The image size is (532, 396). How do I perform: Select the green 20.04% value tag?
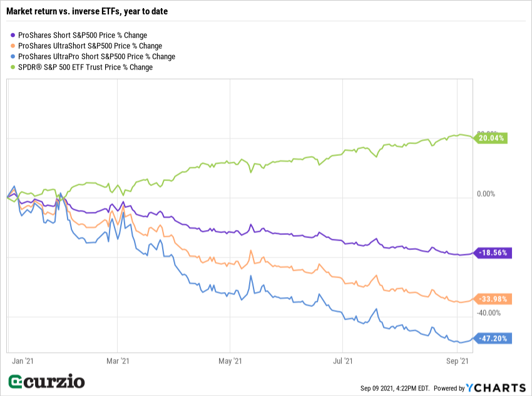click(493, 138)
